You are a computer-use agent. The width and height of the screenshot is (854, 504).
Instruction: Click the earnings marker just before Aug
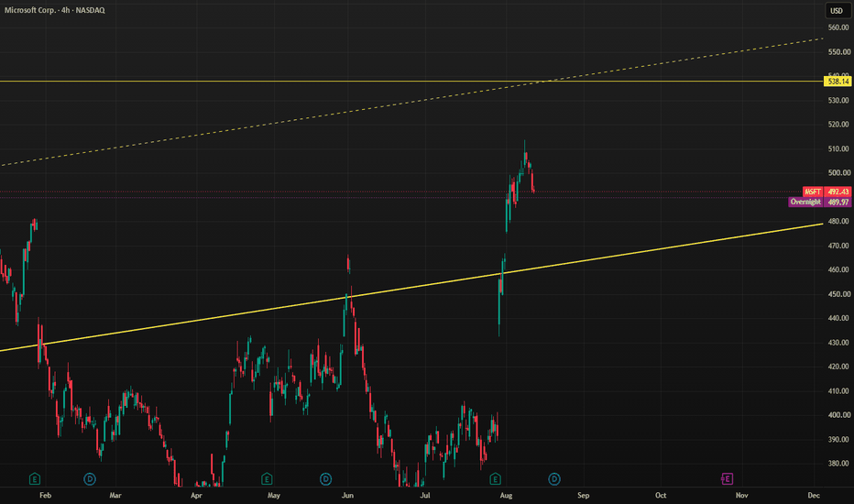click(x=495, y=479)
